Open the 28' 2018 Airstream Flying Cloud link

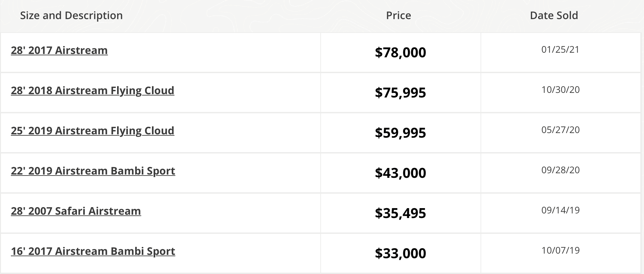click(92, 91)
